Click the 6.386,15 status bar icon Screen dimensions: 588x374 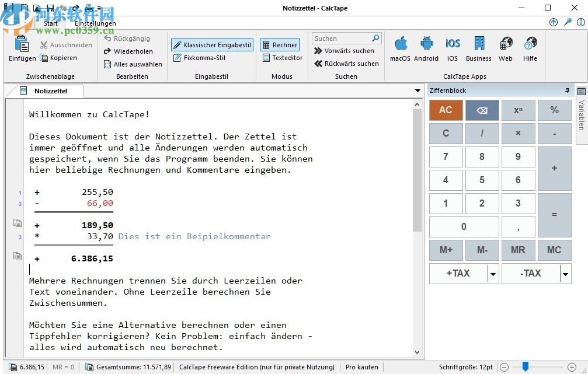(x=13, y=367)
